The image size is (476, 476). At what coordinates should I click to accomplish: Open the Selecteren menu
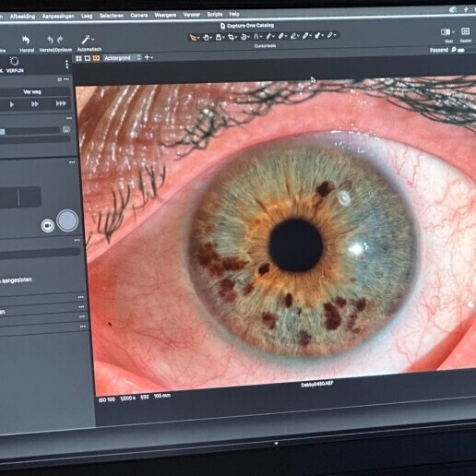pyautogui.click(x=112, y=16)
